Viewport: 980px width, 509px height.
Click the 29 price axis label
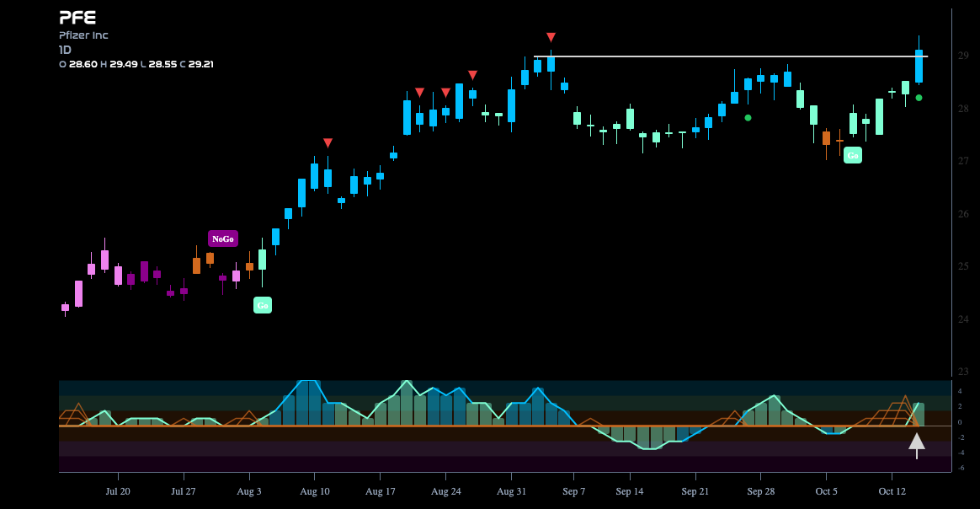tap(963, 56)
